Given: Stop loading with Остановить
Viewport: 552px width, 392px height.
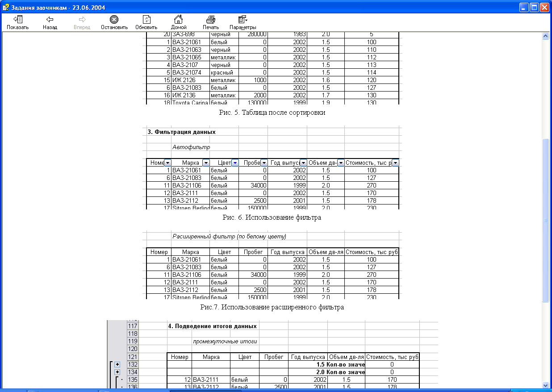Looking at the screenshot, I should click(x=114, y=22).
